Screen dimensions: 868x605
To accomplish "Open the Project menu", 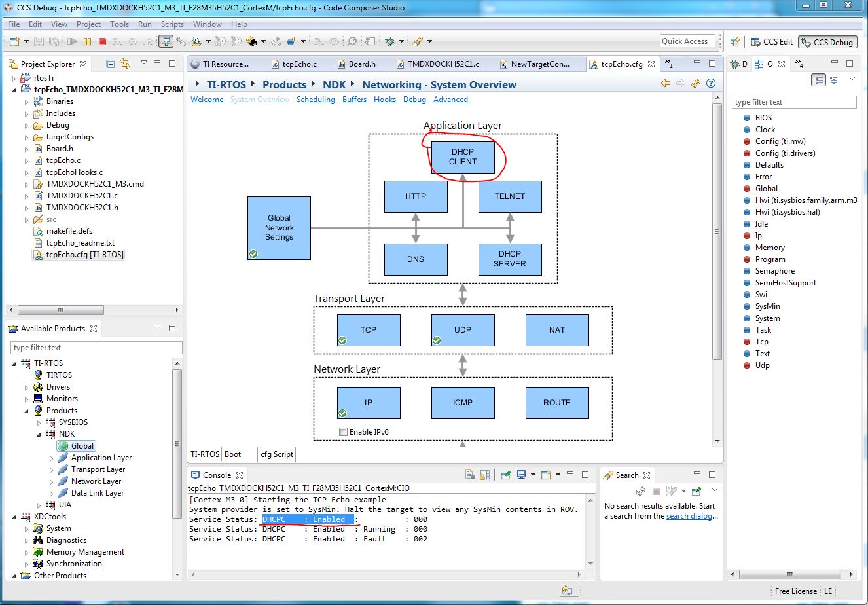I will point(88,24).
